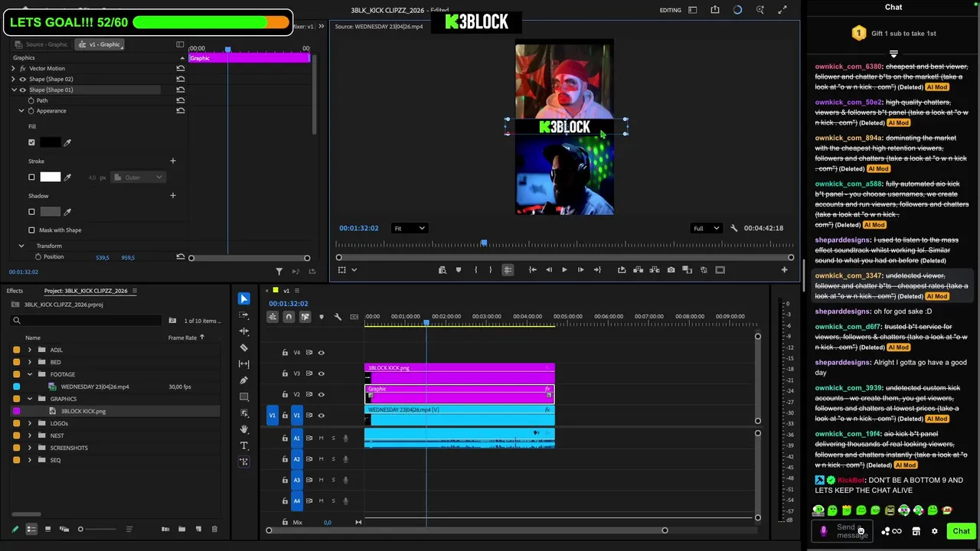The width and height of the screenshot is (980, 551).
Task: Hide Shape (Shape 02) layer eye
Action: pos(22,79)
